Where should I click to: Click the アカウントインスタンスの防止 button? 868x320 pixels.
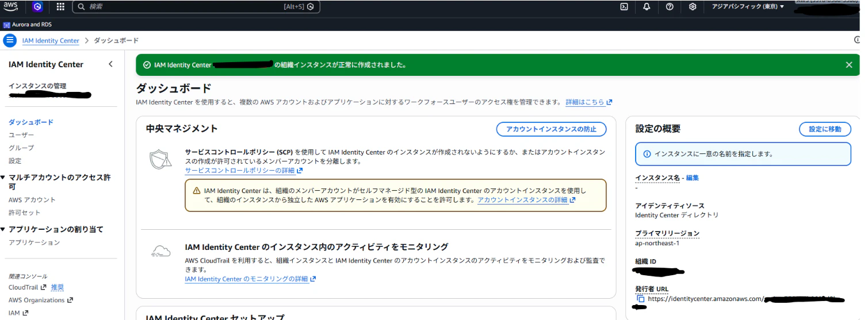(551, 129)
